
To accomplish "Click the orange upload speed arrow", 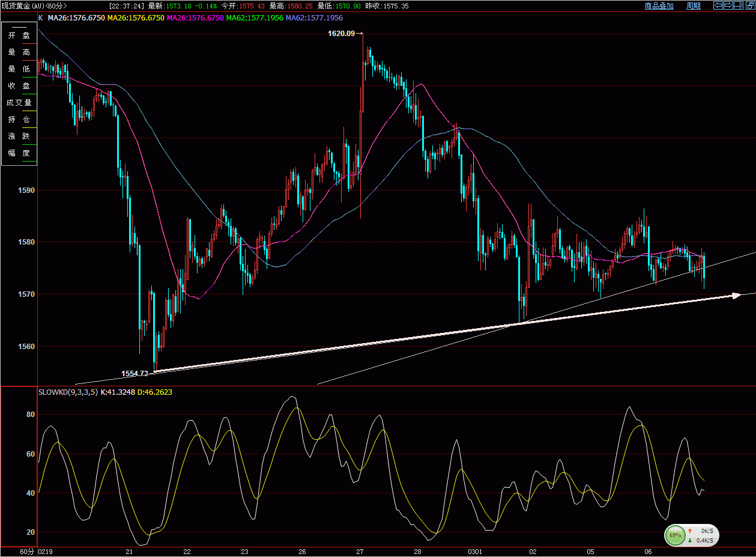I will (690, 531).
